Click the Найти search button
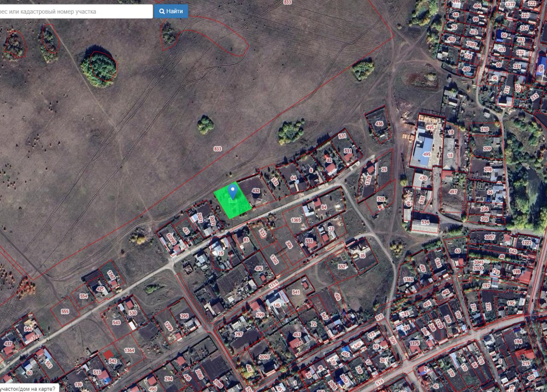The height and width of the screenshot is (392, 547). [x=171, y=11]
